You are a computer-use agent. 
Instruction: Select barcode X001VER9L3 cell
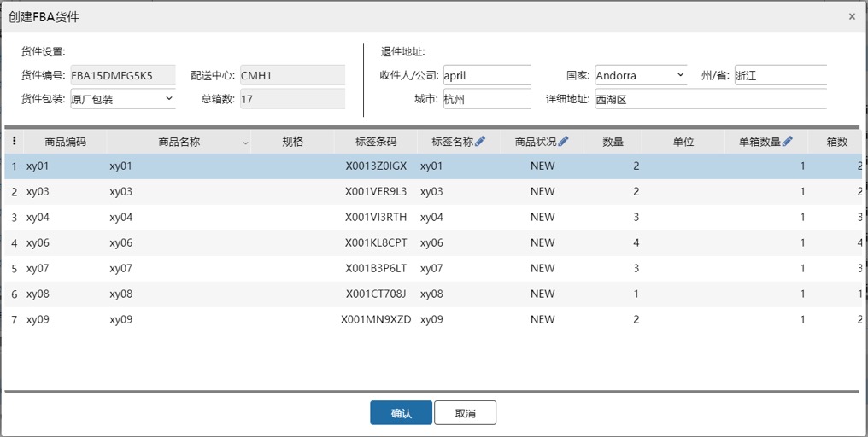pyautogui.click(x=376, y=191)
